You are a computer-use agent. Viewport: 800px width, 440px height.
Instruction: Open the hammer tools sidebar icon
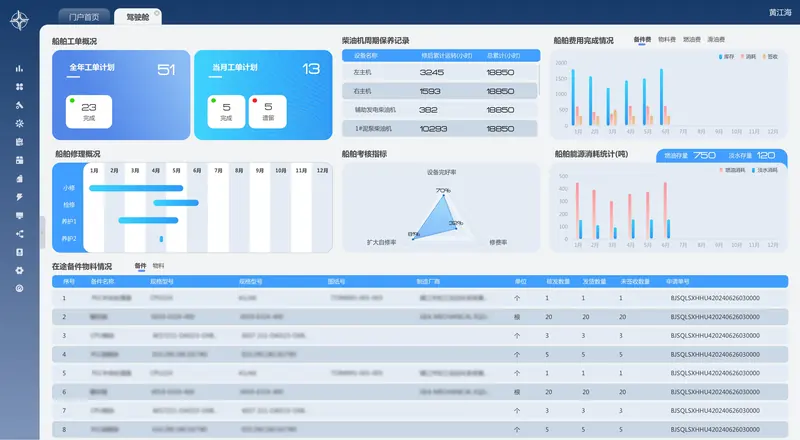point(19,105)
